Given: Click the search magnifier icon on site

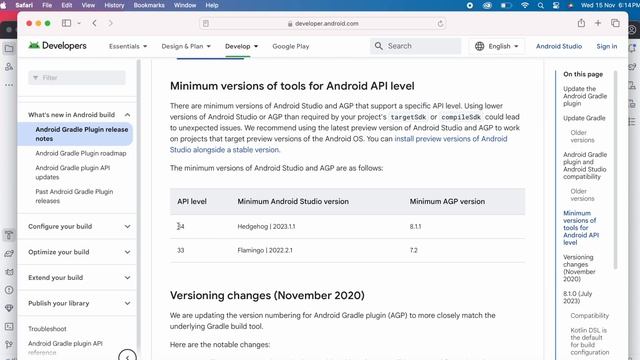Looking at the screenshot, I should (x=379, y=46).
